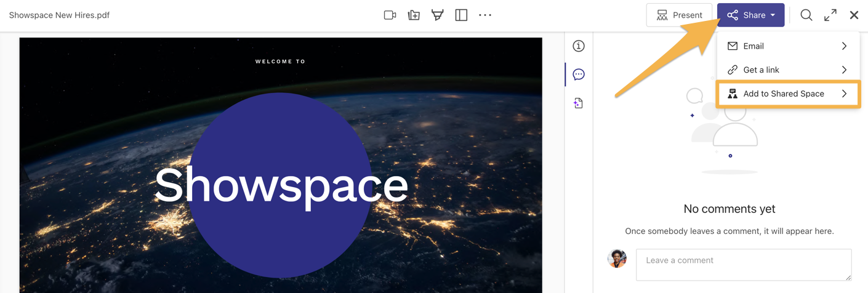Click the Present button
The width and height of the screenshot is (868, 293).
point(679,15)
